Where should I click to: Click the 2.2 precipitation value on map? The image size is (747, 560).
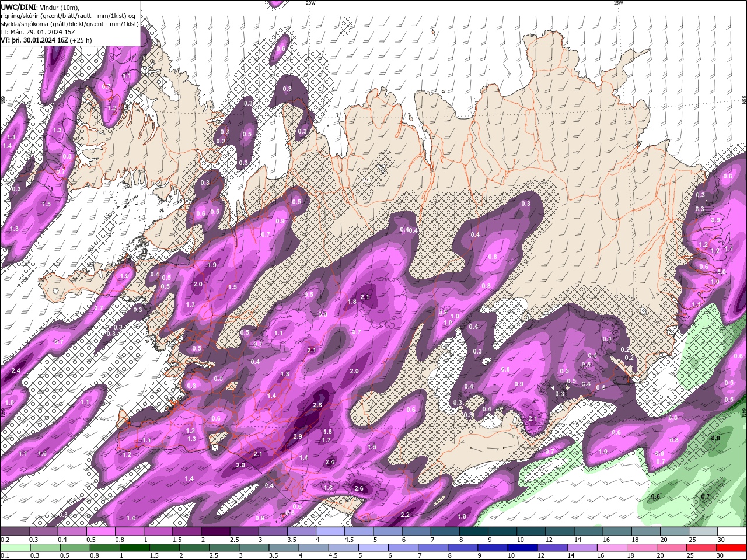pyautogui.click(x=405, y=514)
